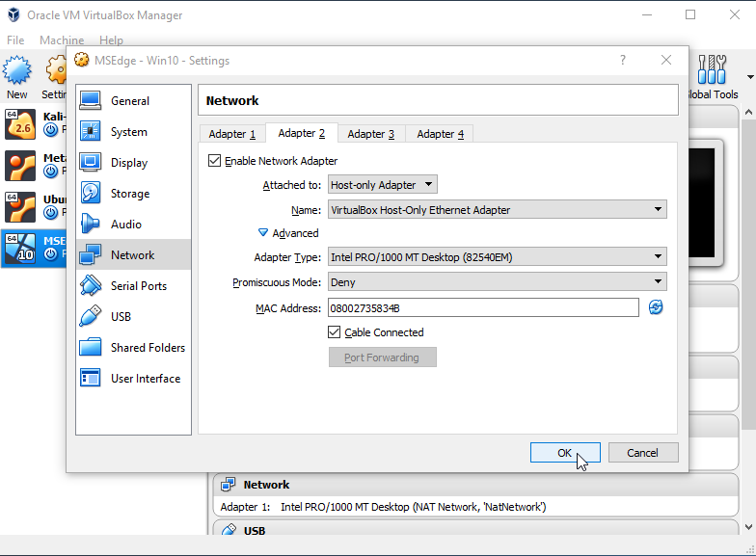
Task: Open the Audio settings category
Action: click(x=126, y=225)
